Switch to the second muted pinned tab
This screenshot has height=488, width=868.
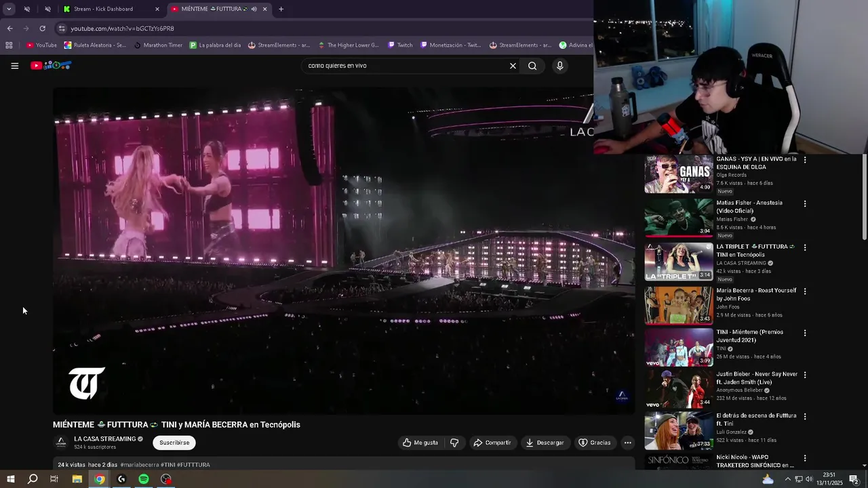47,9
